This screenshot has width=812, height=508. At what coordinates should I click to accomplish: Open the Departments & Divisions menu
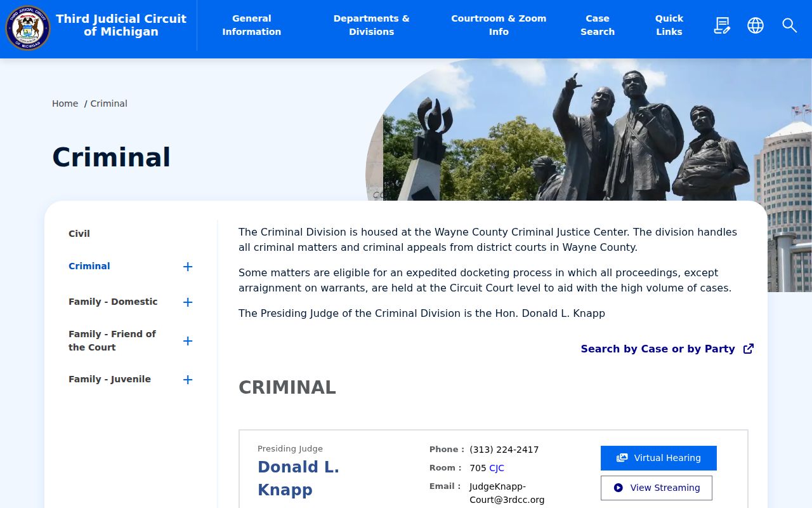click(372, 25)
